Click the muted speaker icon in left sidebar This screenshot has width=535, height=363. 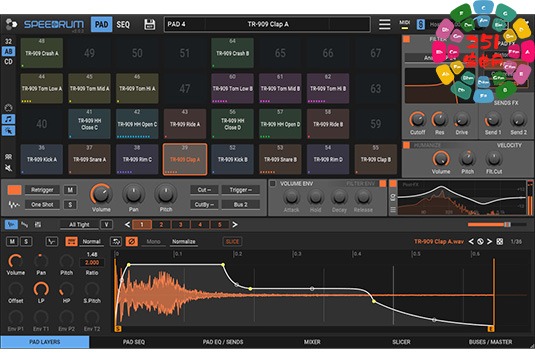tap(9, 168)
